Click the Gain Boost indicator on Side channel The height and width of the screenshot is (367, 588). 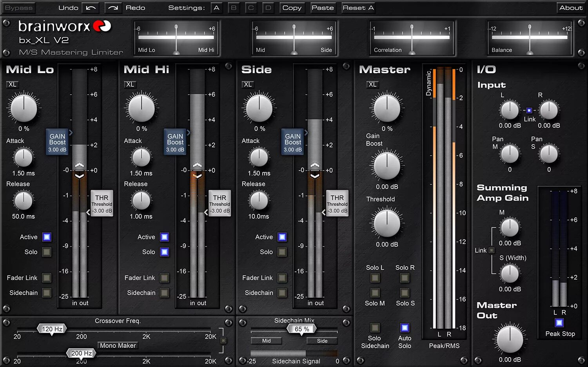[x=292, y=142]
